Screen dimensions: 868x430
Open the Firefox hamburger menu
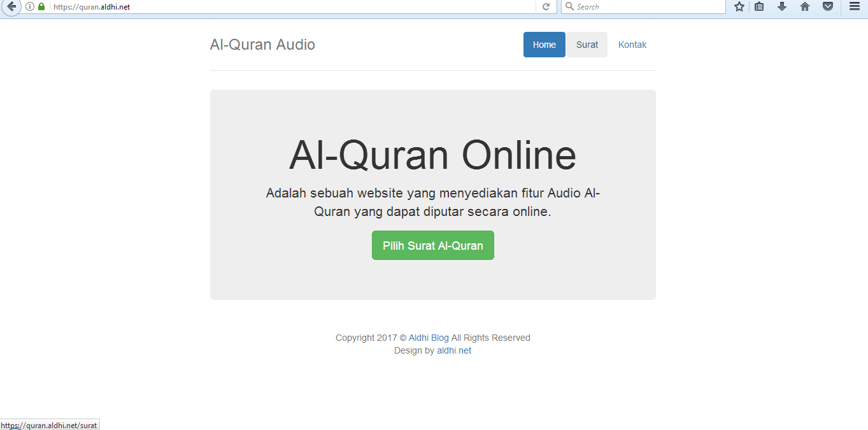pyautogui.click(x=854, y=6)
